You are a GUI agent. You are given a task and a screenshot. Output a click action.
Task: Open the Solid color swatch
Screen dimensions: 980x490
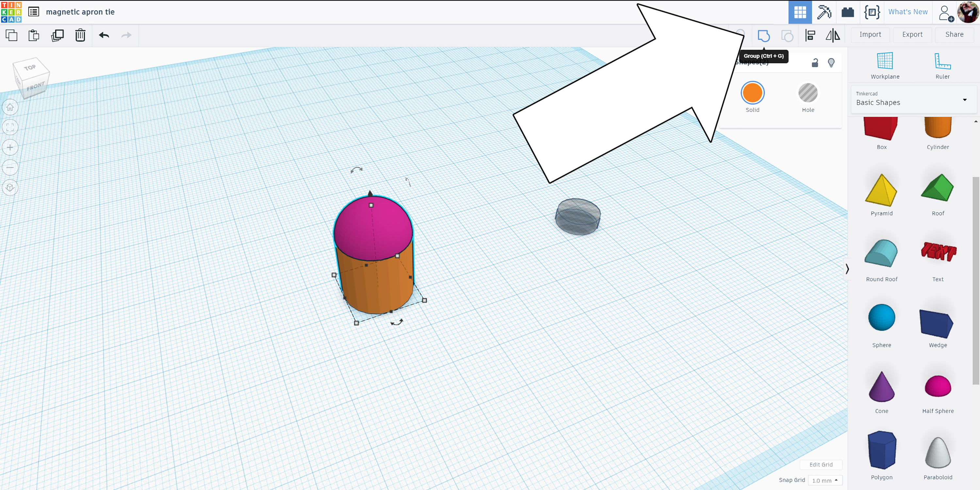(752, 93)
